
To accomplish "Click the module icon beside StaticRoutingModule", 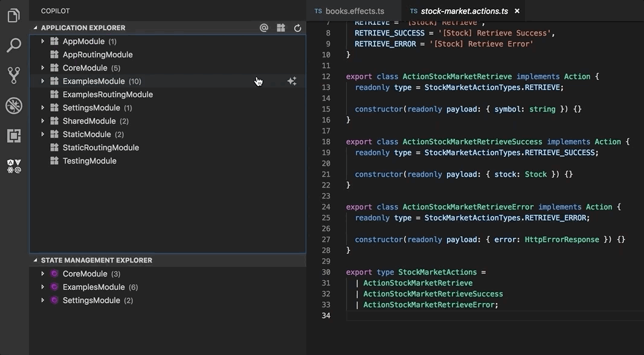I will (x=54, y=147).
